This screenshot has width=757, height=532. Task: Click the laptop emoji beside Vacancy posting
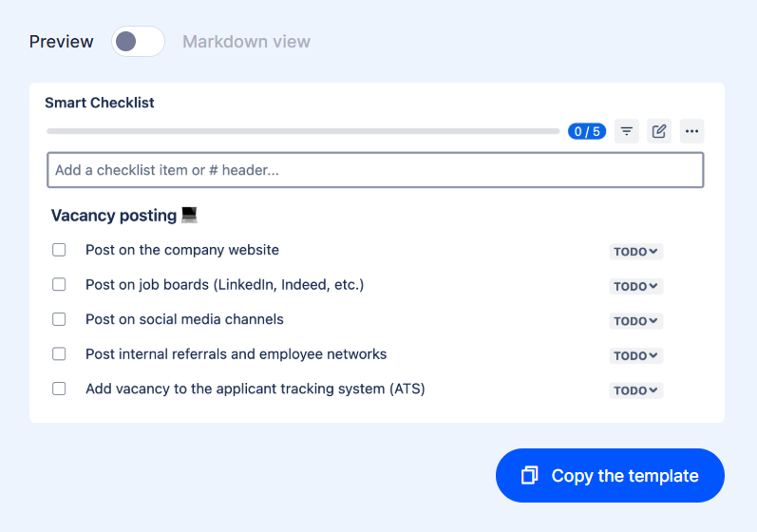189,216
